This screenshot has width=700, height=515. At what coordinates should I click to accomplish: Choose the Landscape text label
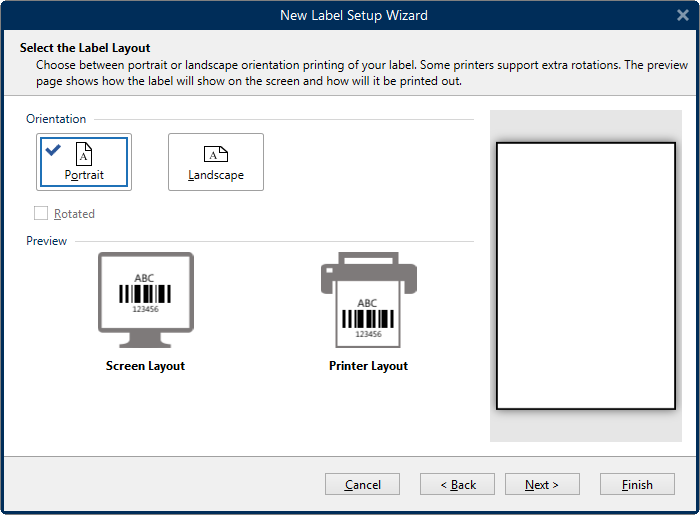(216, 176)
